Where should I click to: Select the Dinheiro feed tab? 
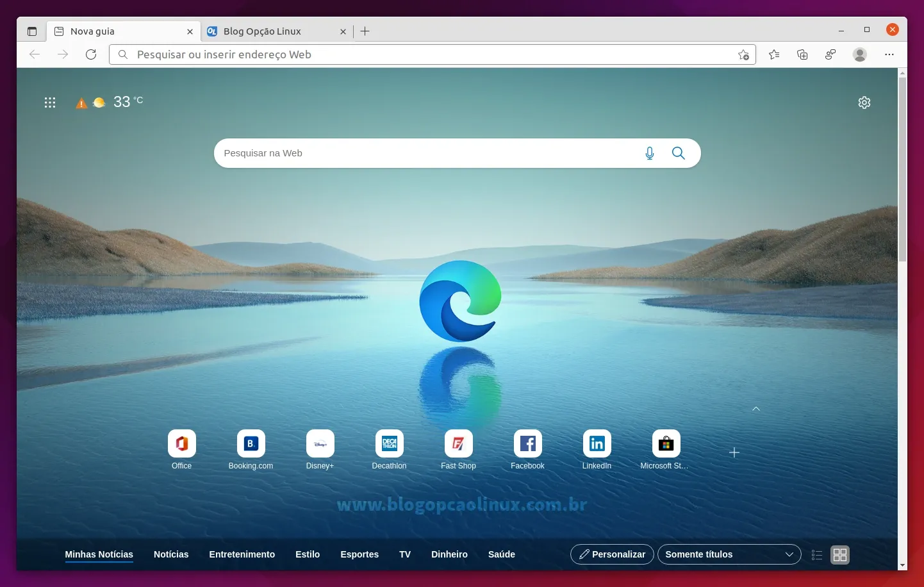point(449,554)
